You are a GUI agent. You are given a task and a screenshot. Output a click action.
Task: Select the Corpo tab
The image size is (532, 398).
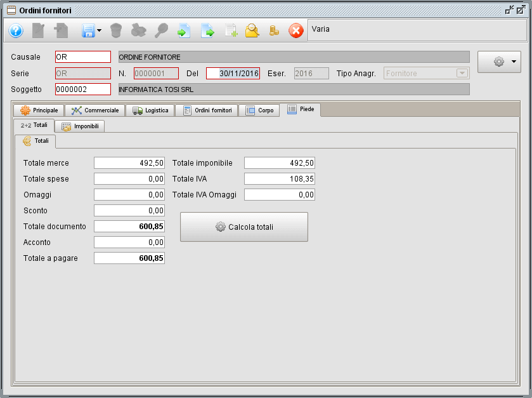coord(260,110)
